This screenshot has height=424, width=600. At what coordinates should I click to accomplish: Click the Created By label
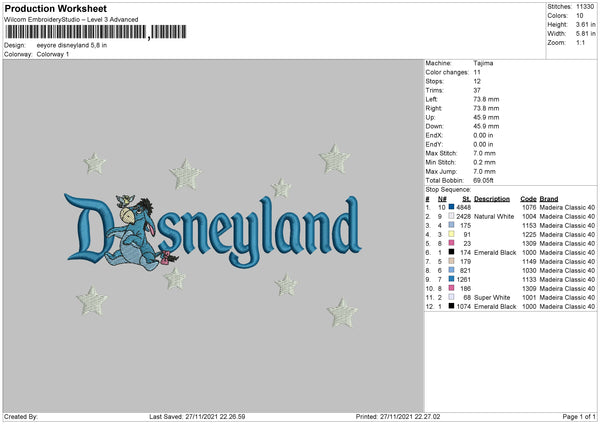[x=21, y=417]
